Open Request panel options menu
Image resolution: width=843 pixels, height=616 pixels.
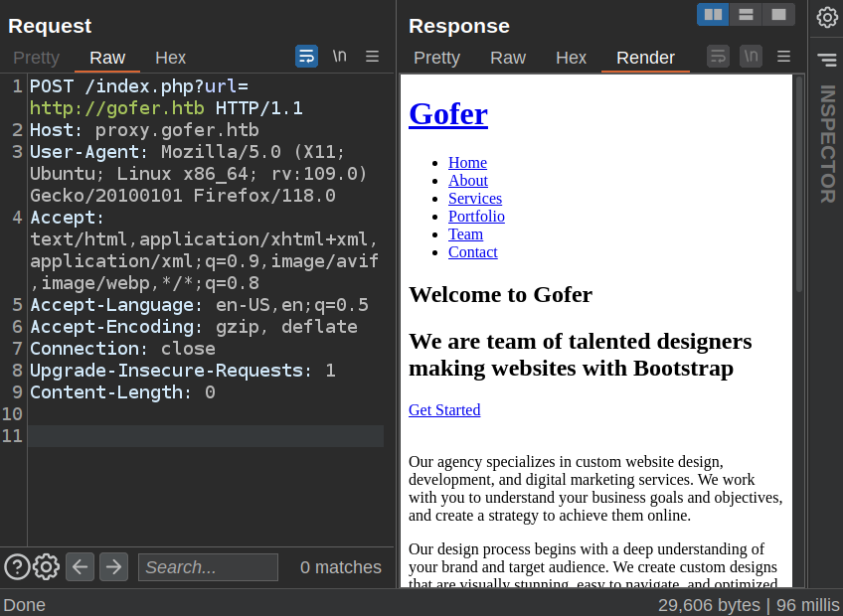(372, 57)
